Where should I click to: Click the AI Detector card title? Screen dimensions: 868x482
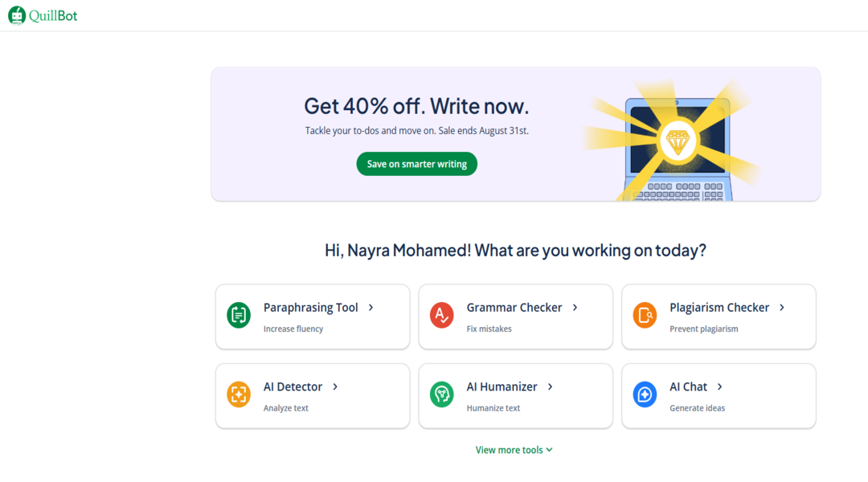293,387
